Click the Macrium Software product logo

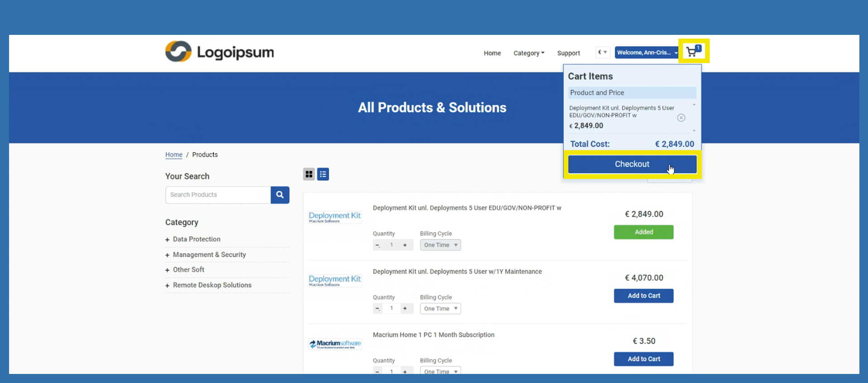335,344
